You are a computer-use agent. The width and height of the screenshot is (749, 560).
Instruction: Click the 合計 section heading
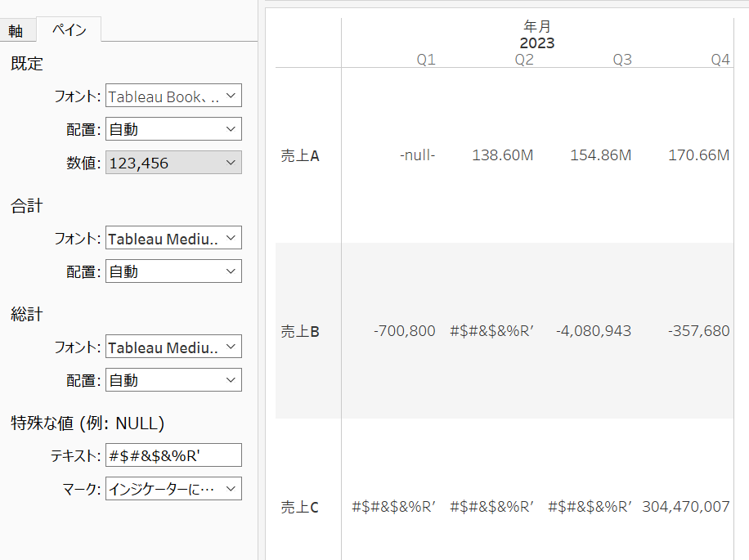(27, 206)
